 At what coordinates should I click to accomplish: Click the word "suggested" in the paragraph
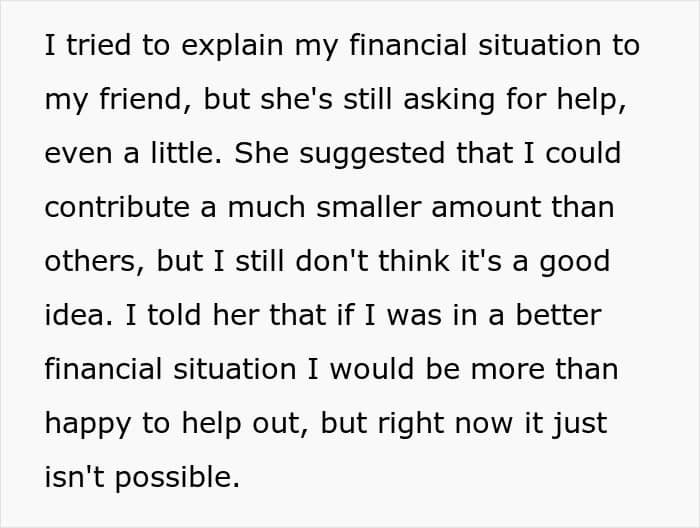[x=372, y=154]
